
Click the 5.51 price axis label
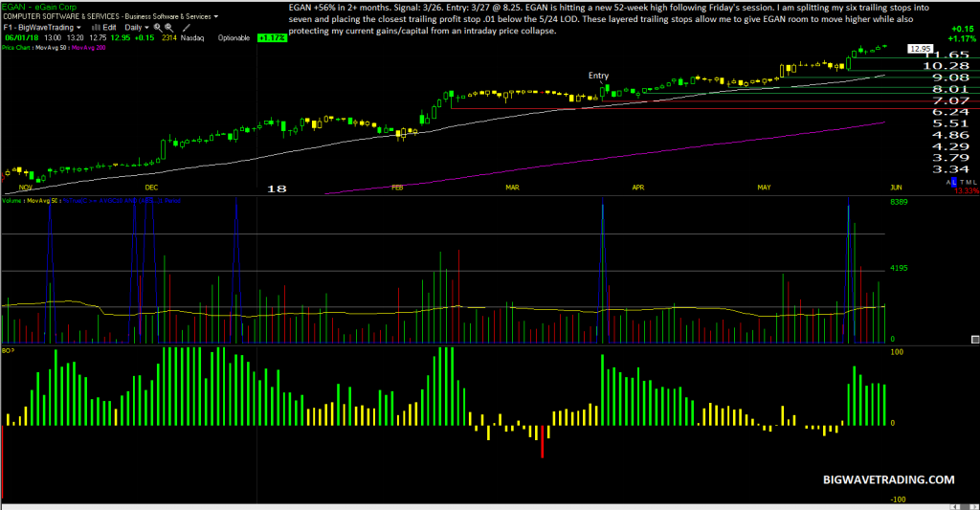(x=950, y=123)
